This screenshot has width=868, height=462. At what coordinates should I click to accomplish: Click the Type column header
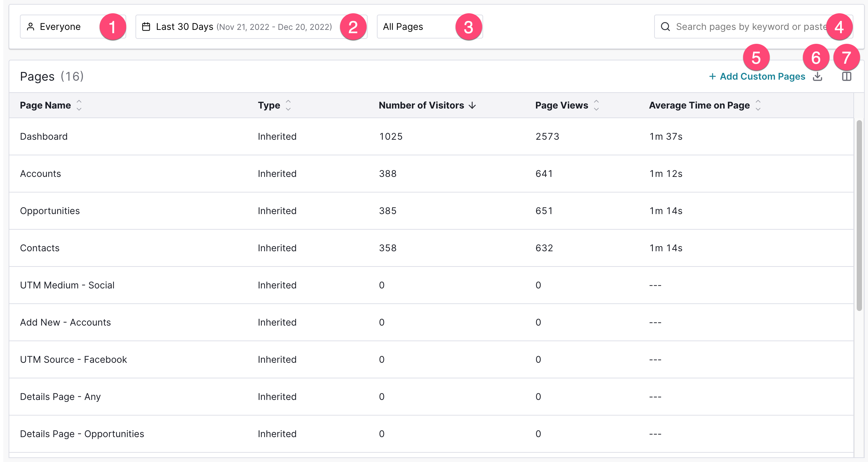click(269, 106)
